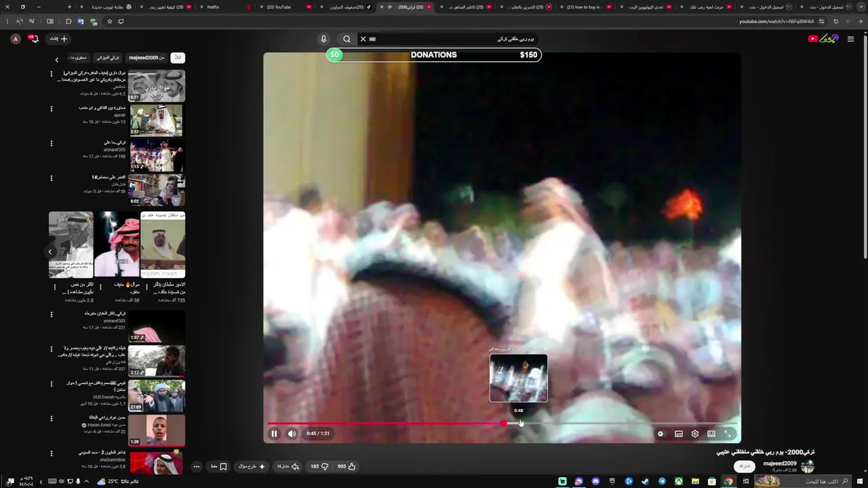Open options for the 1:37 video
This screenshot has width=868, height=488.
click(51, 314)
